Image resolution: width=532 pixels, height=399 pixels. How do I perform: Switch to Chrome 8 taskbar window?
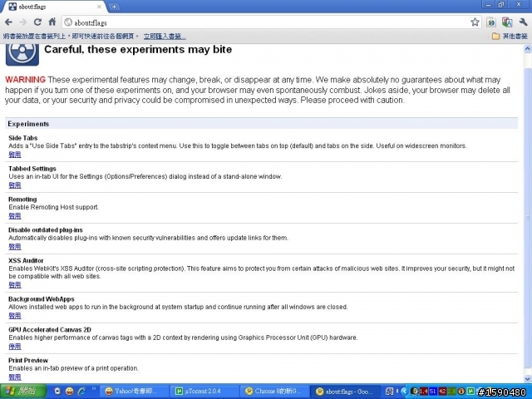(275, 392)
